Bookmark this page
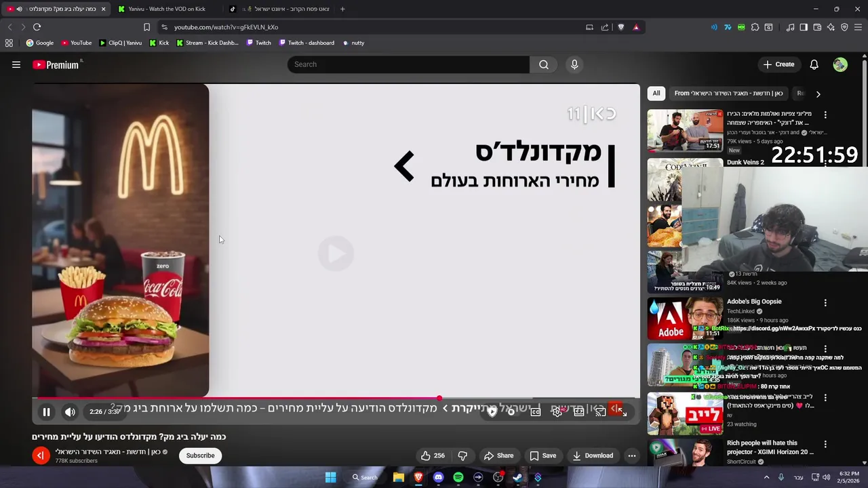The width and height of the screenshot is (868, 488). coord(146,27)
